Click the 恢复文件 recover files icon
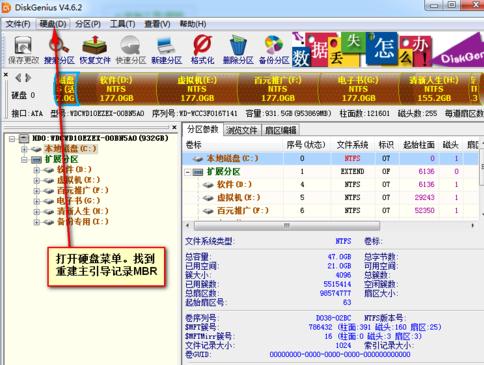Viewport: 484px width, 365px height. pyautogui.click(x=95, y=50)
